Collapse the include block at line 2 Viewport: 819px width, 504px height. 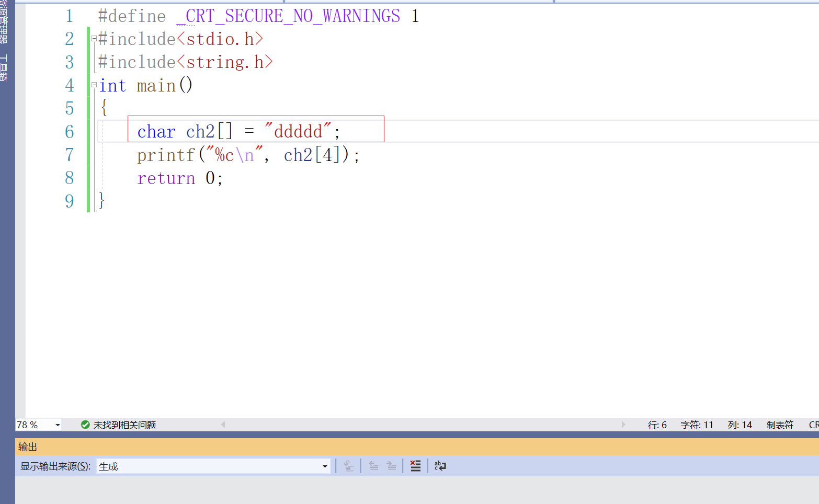pos(93,38)
